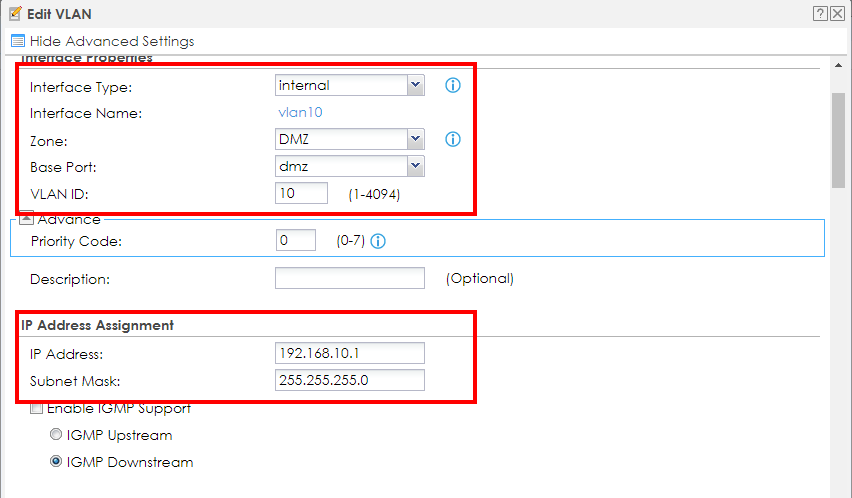The image size is (852, 498).
Task: Click the Priority Code input field
Action: tap(295, 240)
